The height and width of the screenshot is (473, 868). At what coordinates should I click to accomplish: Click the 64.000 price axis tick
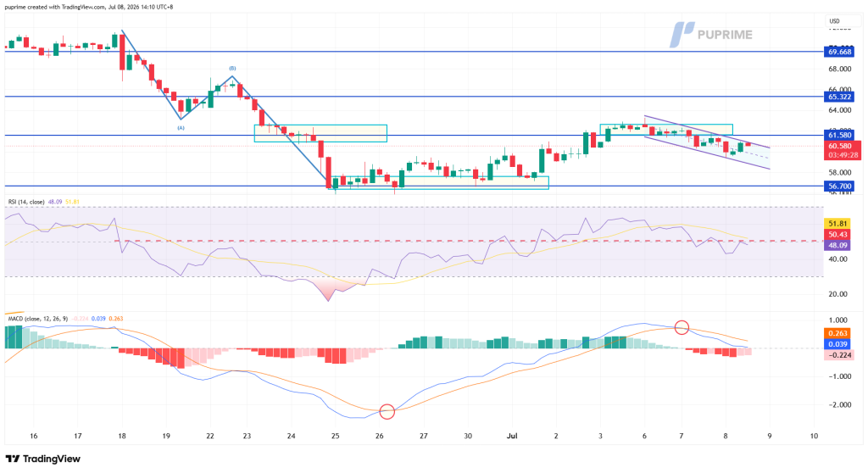coord(839,110)
